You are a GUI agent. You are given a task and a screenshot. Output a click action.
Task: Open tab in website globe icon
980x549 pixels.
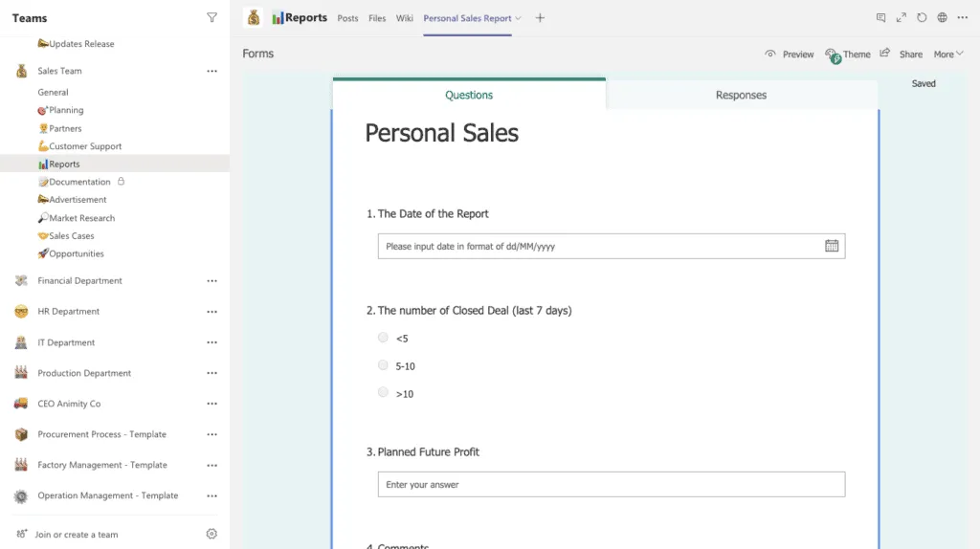coord(942,17)
